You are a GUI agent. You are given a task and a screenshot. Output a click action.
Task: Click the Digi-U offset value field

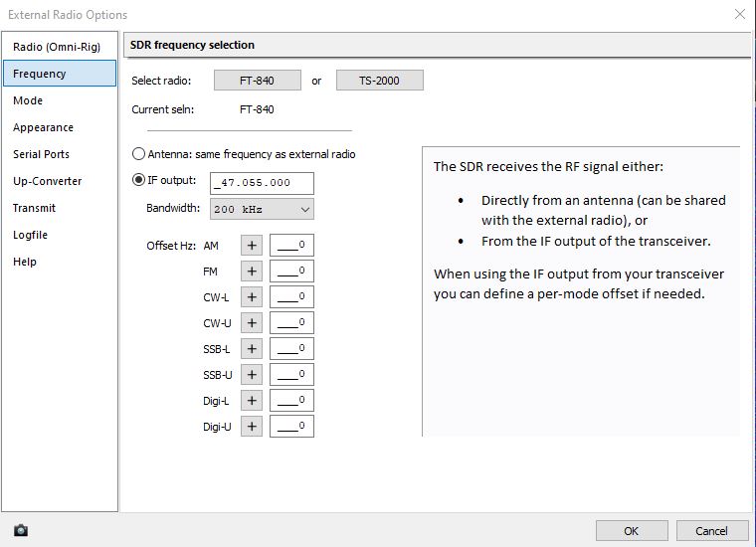point(291,426)
